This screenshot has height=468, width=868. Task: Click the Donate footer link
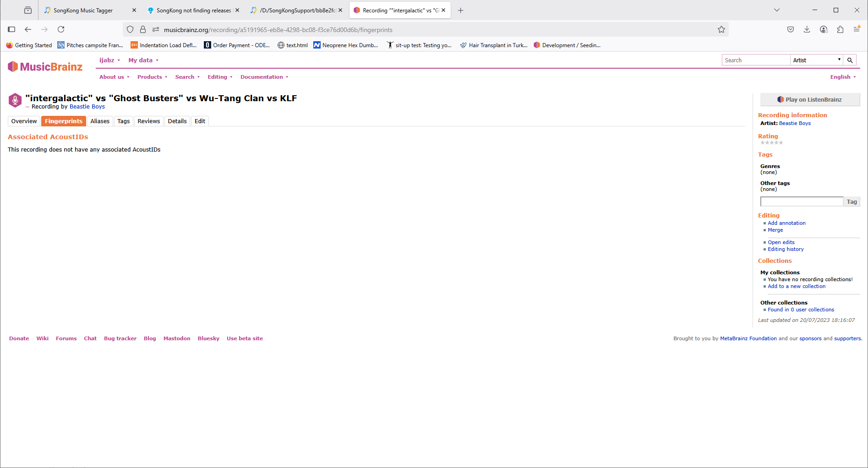19,338
